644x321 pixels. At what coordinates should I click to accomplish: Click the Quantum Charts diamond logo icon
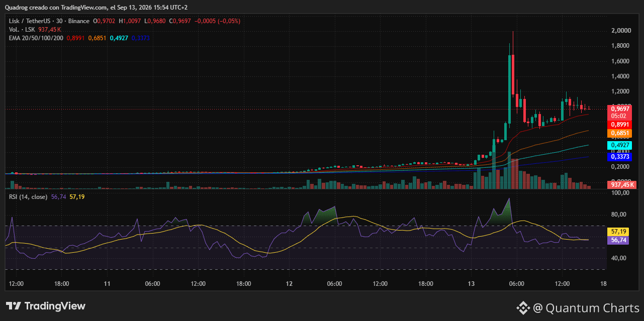click(523, 307)
